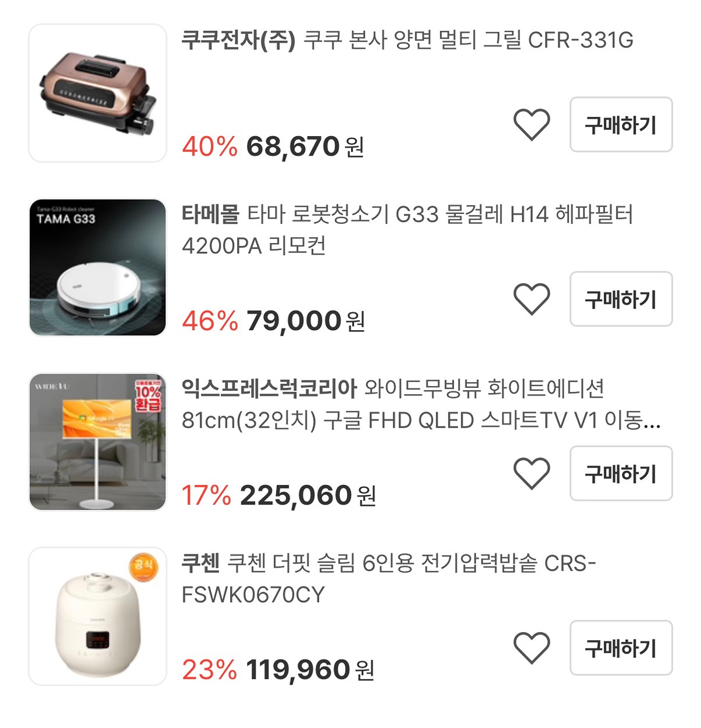
Task: Open 쿠첸 더핏 슬림 6인용 title link
Action: point(388,579)
